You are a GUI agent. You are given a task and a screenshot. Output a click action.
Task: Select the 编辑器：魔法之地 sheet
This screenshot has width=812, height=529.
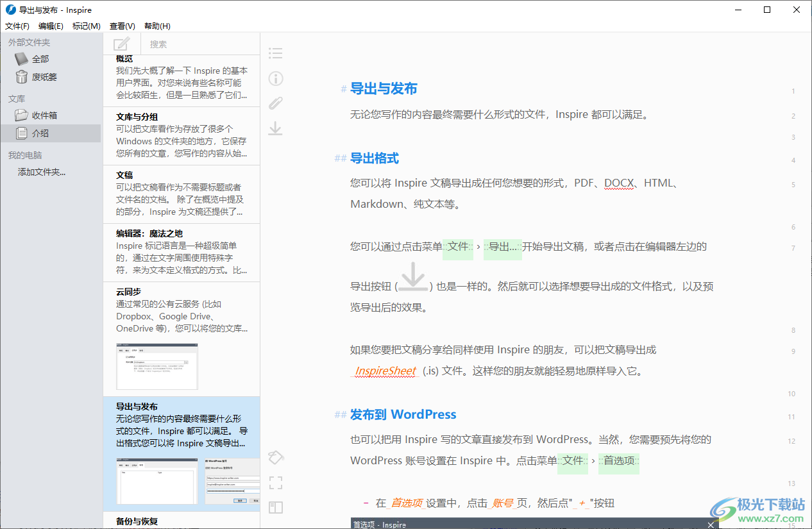[181, 252]
